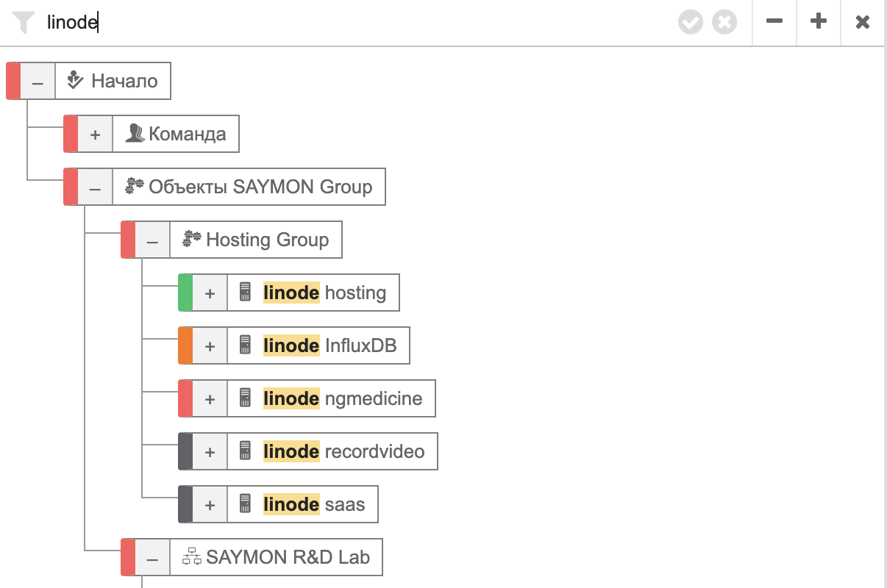Select the linode saas label
Screen dimensions: 887x588
pyautogui.click(x=314, y=504)
